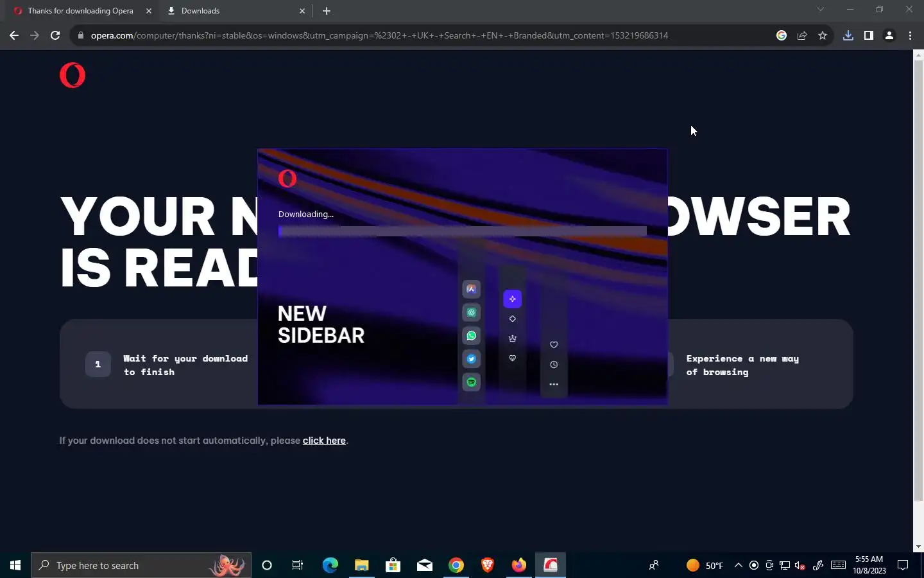Viewport: 924px width, 578px height.
Task: Click the ChatGPT icon in sidebar preview
Action: tap(471, 312)
